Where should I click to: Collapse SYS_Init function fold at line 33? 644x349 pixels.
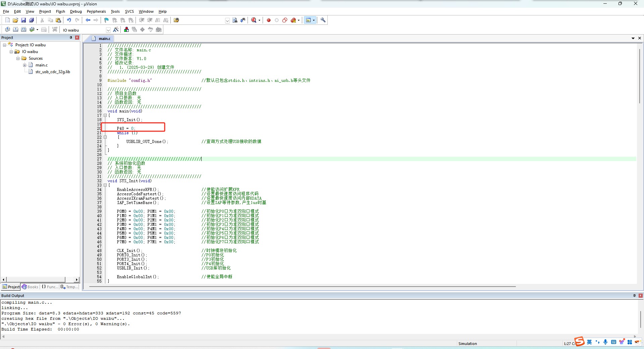[105, 185]
